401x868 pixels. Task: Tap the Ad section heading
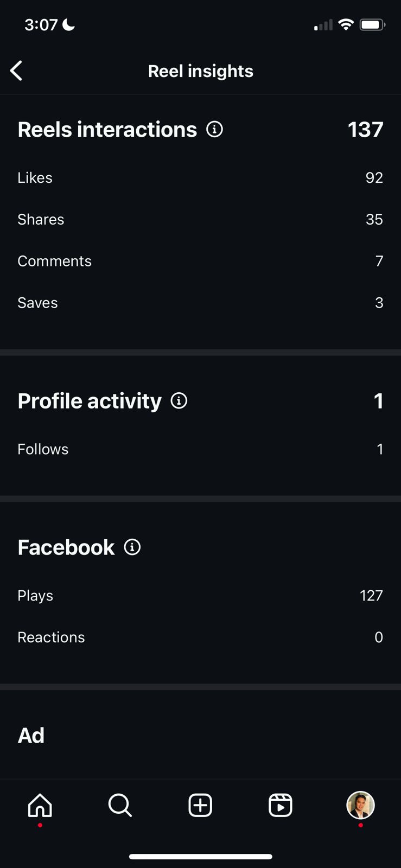click(31, 736)
